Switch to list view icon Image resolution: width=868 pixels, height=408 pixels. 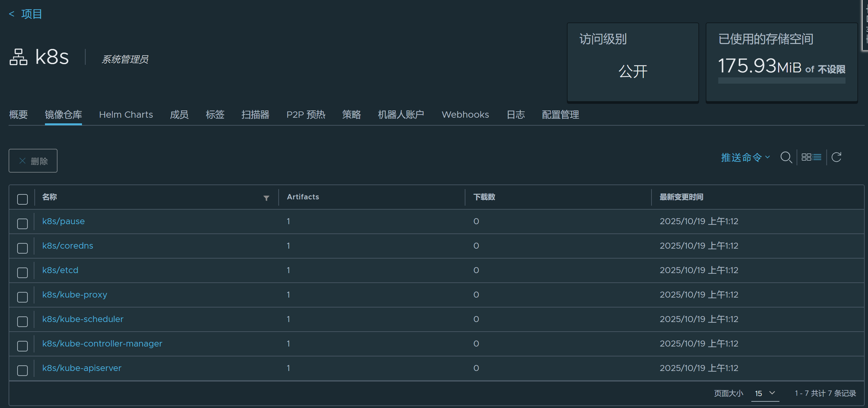click(x=817, y=157)
